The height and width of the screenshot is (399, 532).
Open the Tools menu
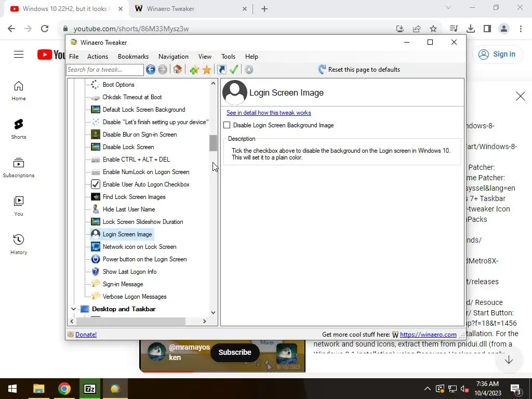pyautogui.click(x=228, y=57)
